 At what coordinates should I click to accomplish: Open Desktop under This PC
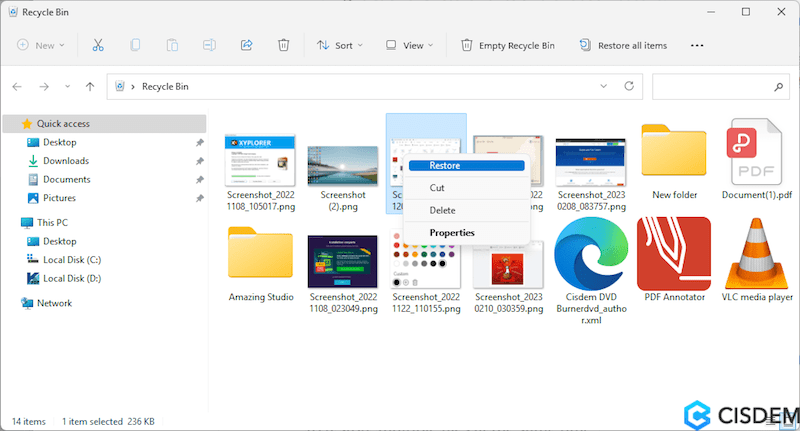click(59, 241)
